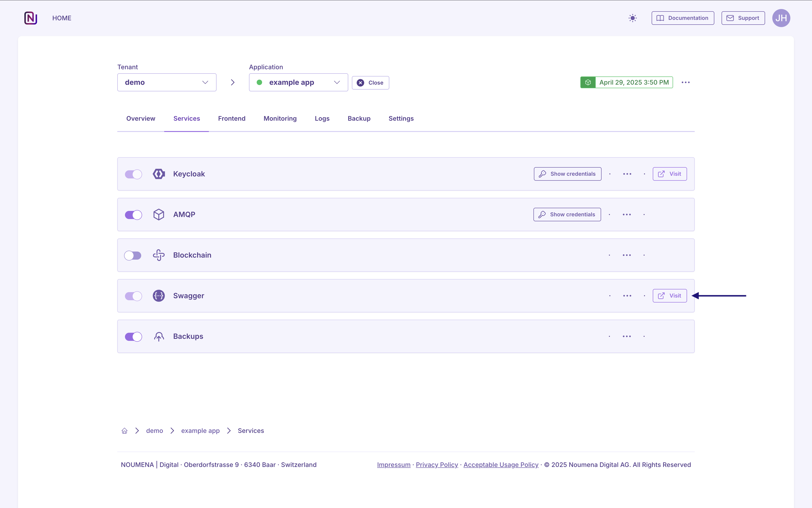Viewport: 812px width, 508px height.
Task: Click the Noumena logo icon
Action: coord(31,18)
